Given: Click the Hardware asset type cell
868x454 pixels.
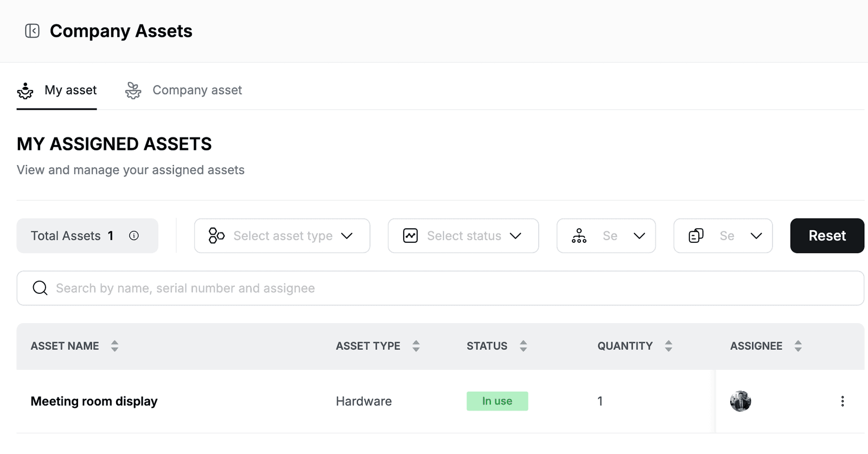Looking at the screenshot, I should [x=364, y=401].
